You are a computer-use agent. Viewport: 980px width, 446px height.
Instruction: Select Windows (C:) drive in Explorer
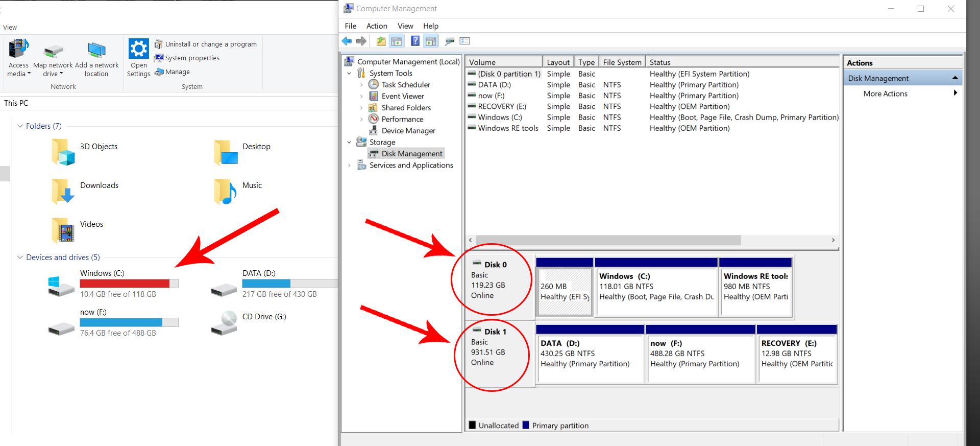click(x=113, y=284)
